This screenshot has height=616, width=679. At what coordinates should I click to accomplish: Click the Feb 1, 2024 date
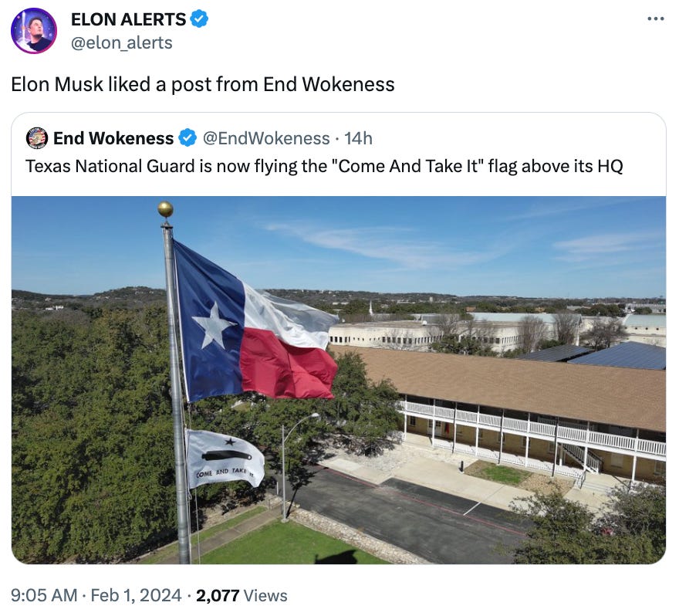click(136, 595)
